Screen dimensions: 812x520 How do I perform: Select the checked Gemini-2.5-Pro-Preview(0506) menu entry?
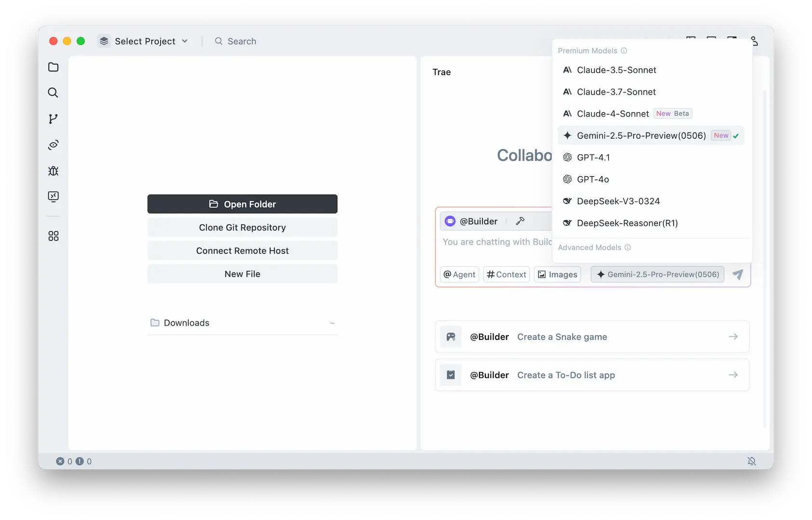coord(651,135)
